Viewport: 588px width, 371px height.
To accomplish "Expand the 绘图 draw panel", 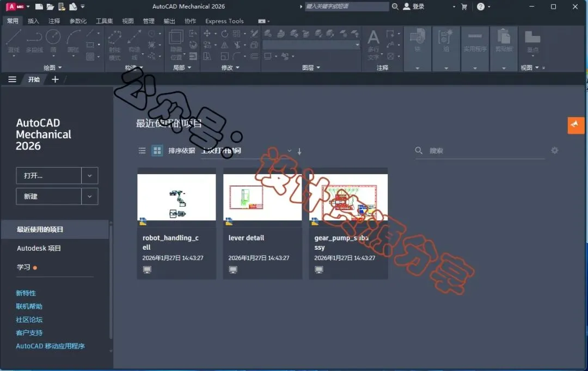I will tap(52, 67).
